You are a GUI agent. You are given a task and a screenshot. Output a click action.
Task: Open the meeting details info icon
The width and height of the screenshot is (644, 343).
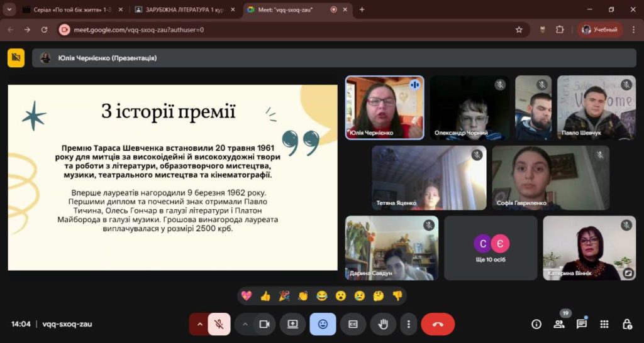pyautogui.click(x=536, y=324)
